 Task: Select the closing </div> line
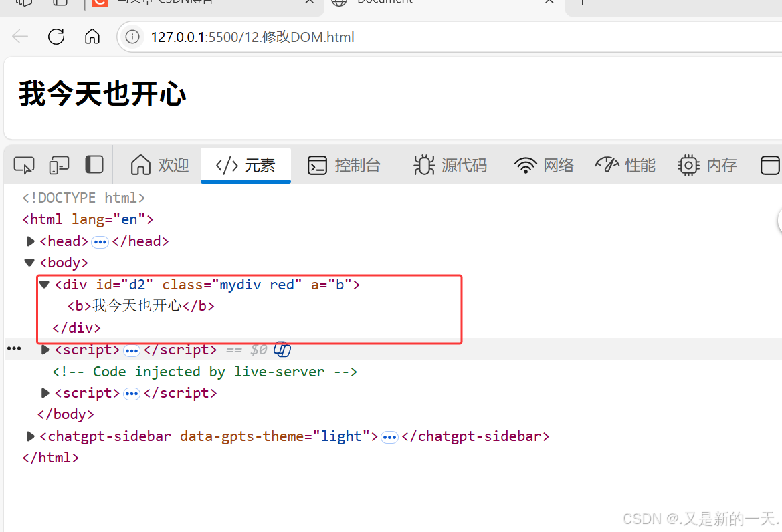(x=76, y=327)
